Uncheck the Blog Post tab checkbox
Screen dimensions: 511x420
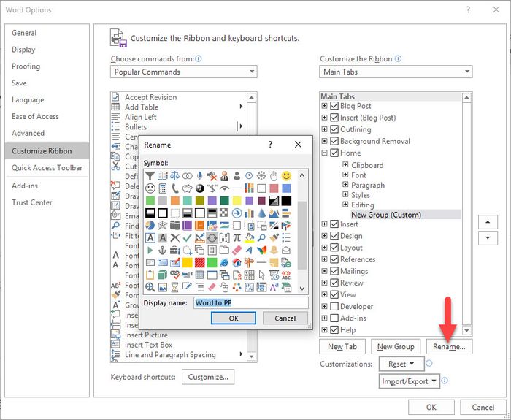[x=334, y=106]
